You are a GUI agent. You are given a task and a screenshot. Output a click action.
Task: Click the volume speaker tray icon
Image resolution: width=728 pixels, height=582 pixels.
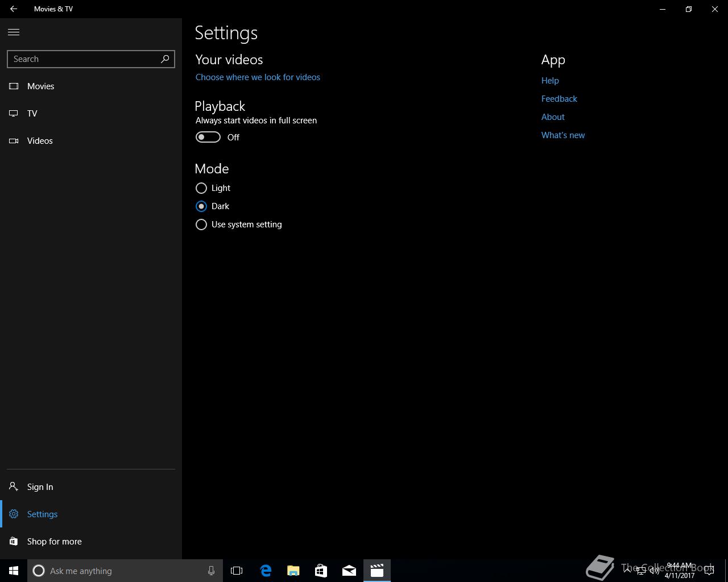tap(655, 571)
